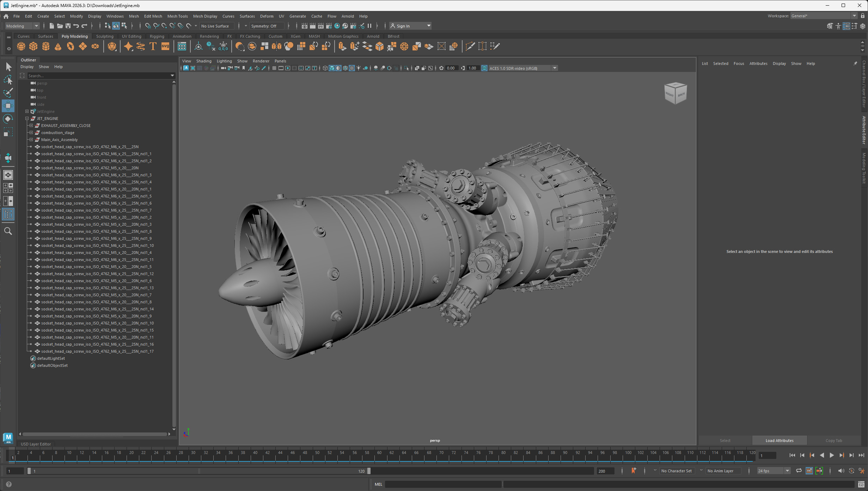Toggle the viewport grid display
Viewport: 868px width, 491px height.
[274, 68]
